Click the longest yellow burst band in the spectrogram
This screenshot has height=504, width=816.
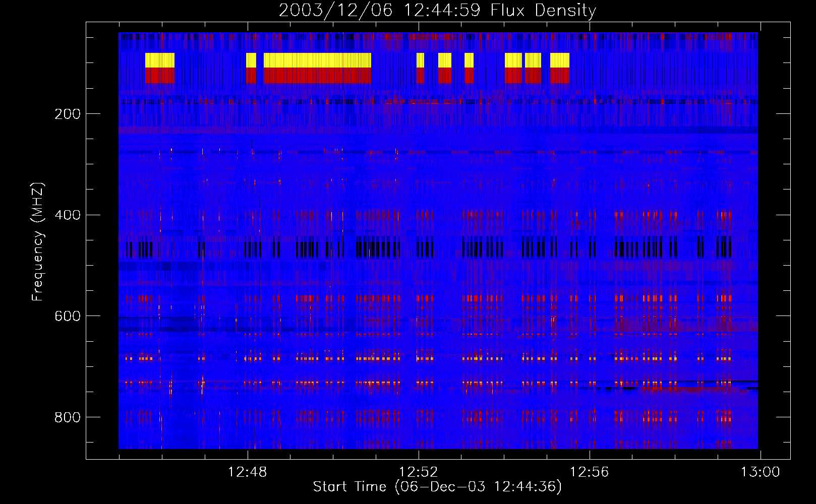tap(317, 60)
